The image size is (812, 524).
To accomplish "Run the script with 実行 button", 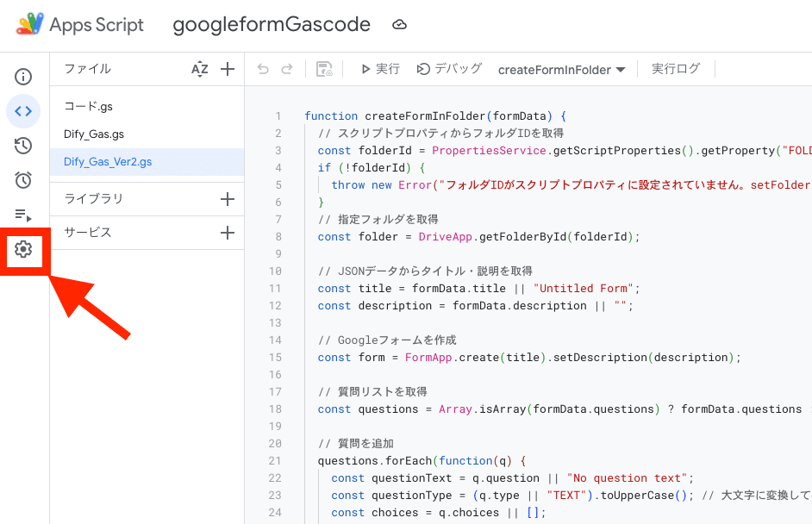I will (381, 69).
